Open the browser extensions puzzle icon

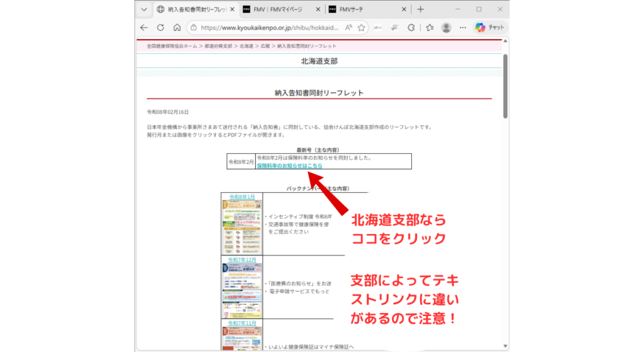point(411,28)
